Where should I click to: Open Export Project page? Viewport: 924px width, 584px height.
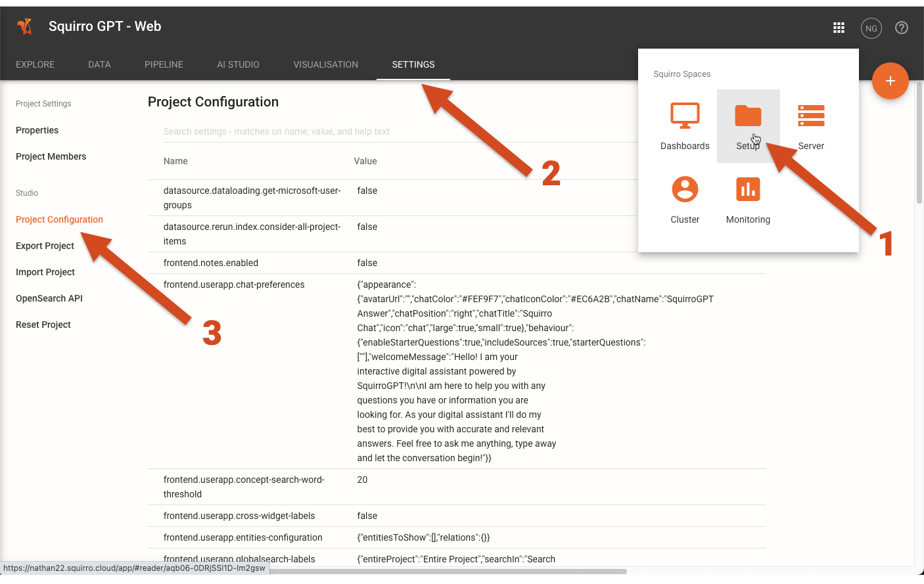coord(45,246)
